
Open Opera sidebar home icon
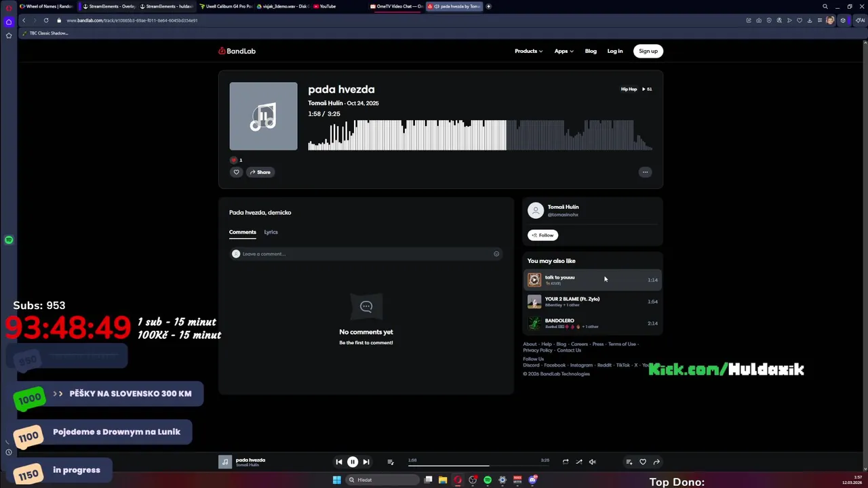9,22
